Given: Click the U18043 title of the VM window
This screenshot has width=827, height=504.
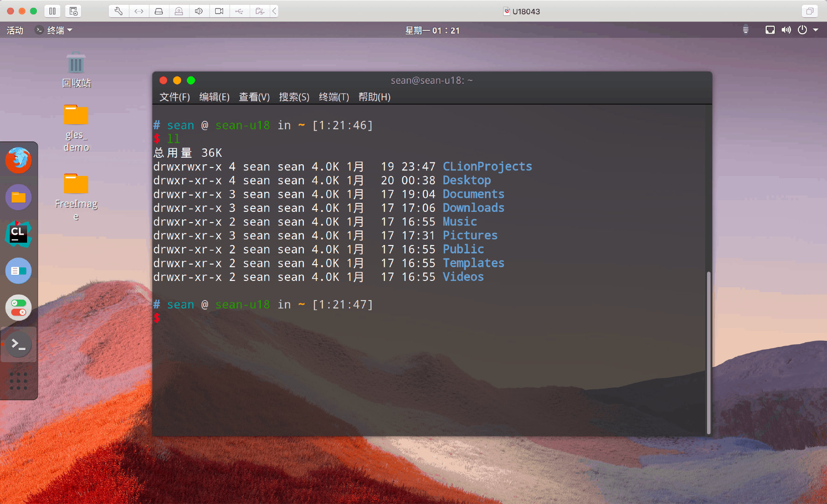Looking at the screenshot, I should point(526,11).
